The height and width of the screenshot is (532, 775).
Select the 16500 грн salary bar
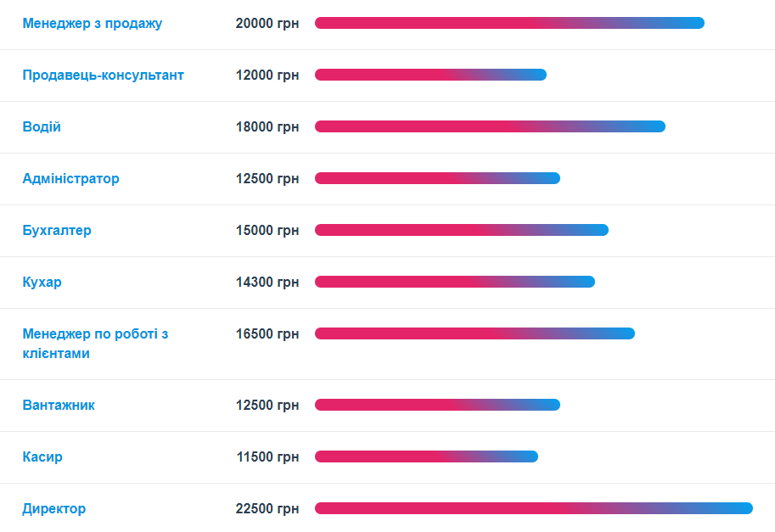coord(475,333)
